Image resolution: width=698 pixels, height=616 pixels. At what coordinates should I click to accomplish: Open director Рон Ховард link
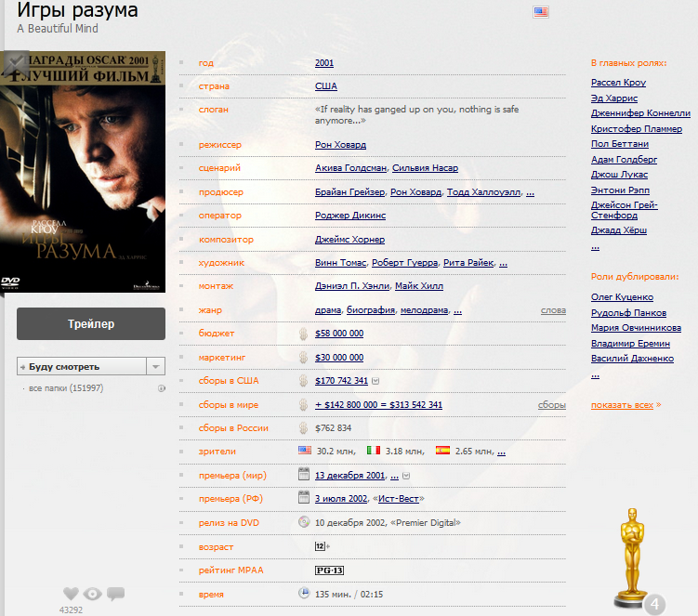(x=340, y=145)
